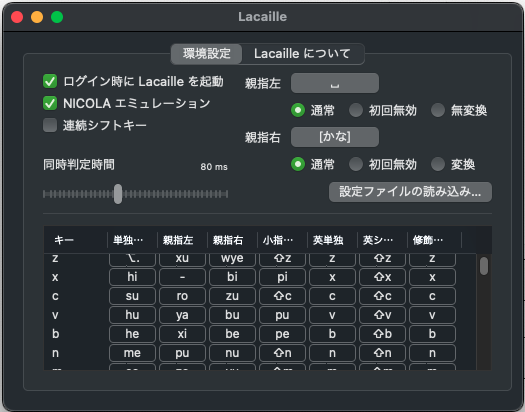The width and height of the screenshot is (525, 412).
Task: Click the table's vertical scrollbar thumb
Action: click(484, 266)
